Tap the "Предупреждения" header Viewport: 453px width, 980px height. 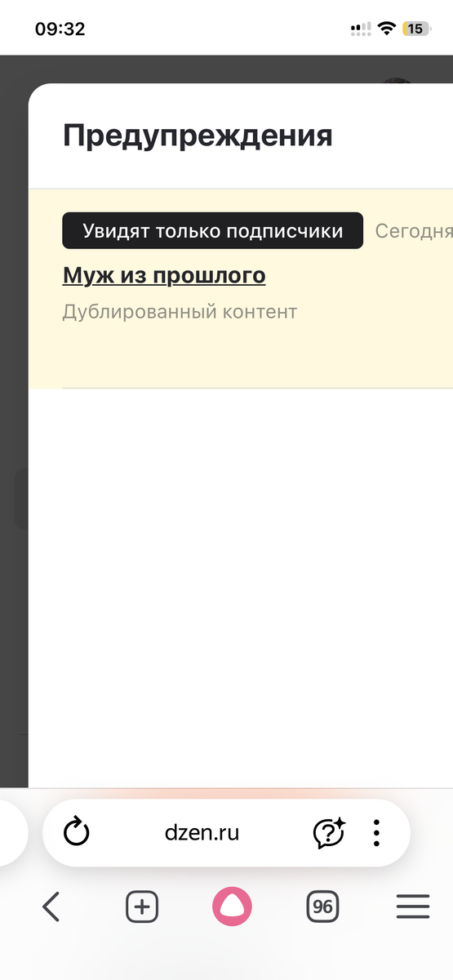(x=198, y=136)
